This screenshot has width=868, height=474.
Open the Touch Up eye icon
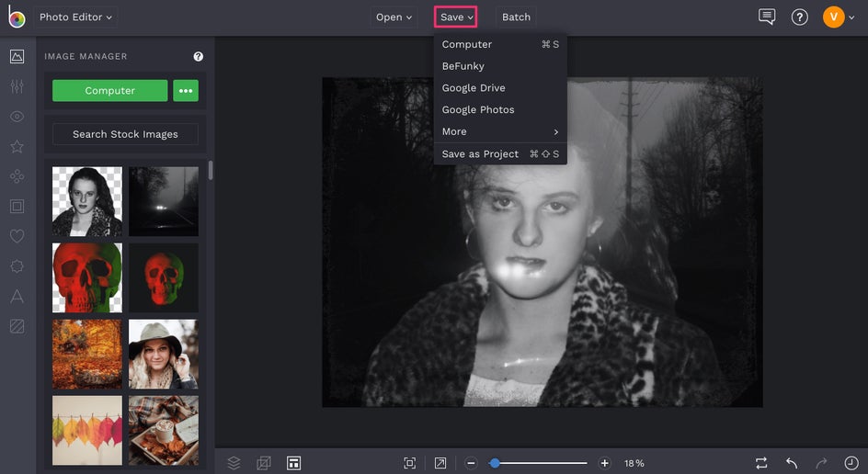click(17, 116)
